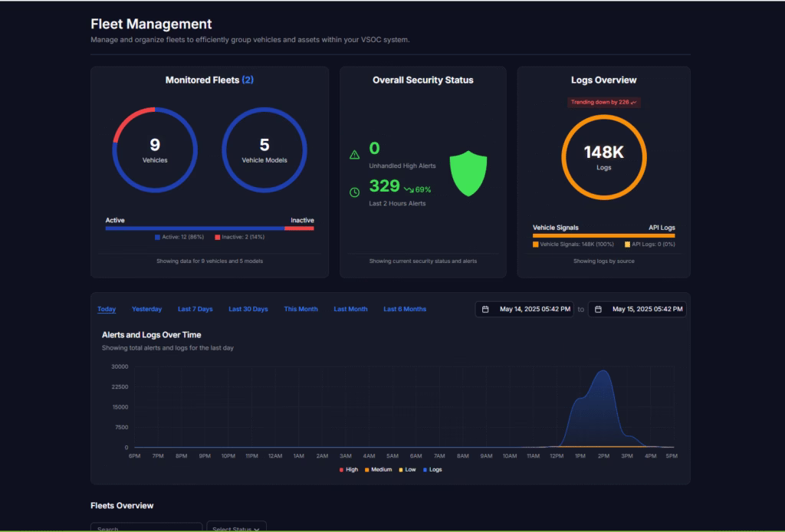Select the Yesterday time range tab
This screenshot has height=532, width=785.
click(x=146, y=309)
